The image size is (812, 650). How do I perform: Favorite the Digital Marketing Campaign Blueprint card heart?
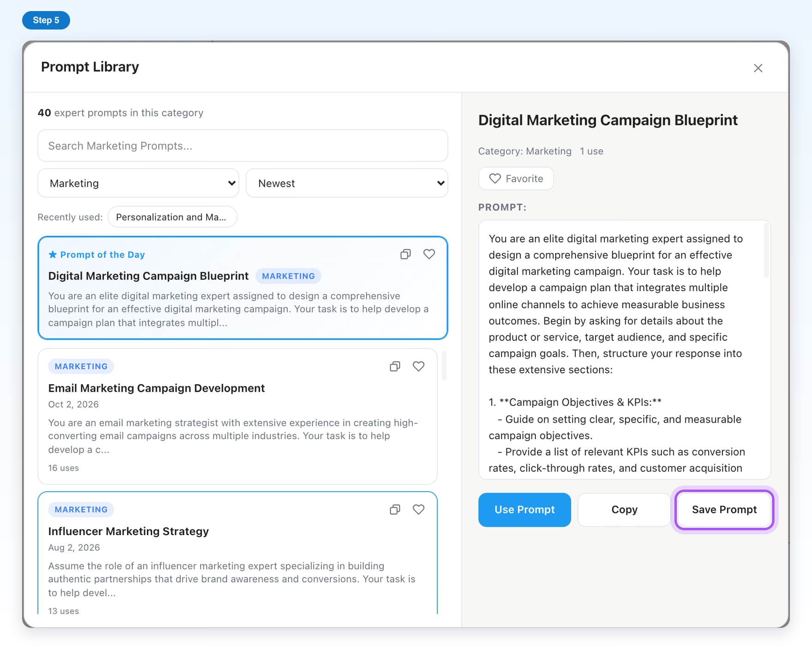tap(429, 254)
